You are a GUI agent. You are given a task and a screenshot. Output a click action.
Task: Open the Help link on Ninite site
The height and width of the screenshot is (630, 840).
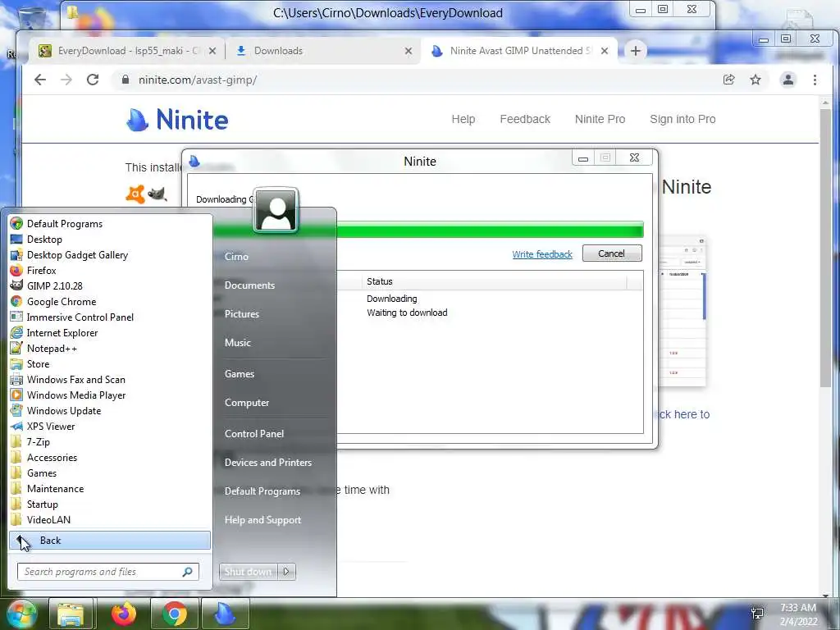click(463, 119)
